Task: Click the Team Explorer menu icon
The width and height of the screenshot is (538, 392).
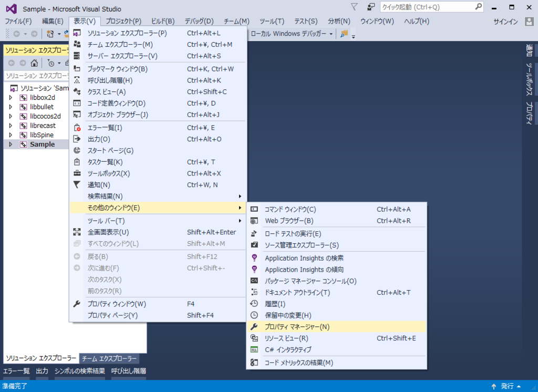Action: (x=77, y=44)
